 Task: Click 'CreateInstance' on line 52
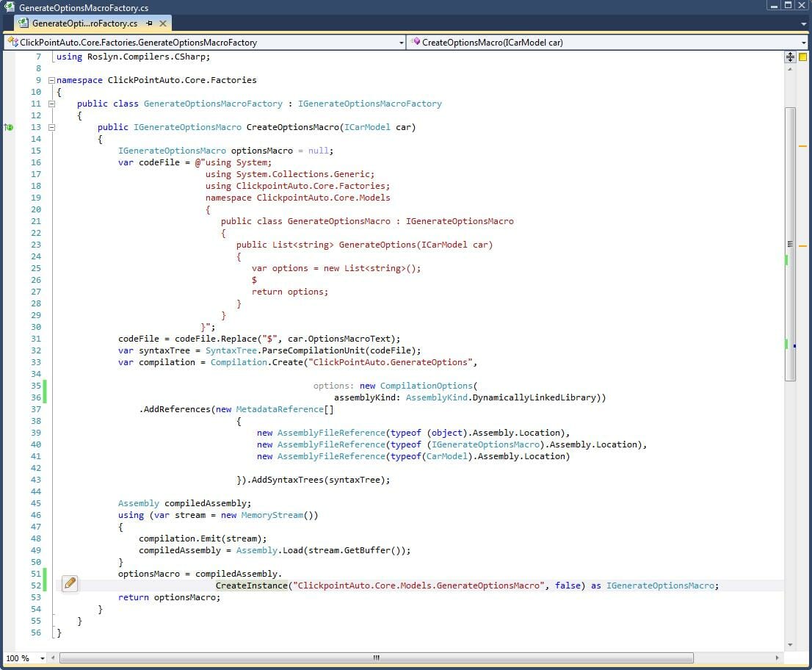tap(252, 586)
